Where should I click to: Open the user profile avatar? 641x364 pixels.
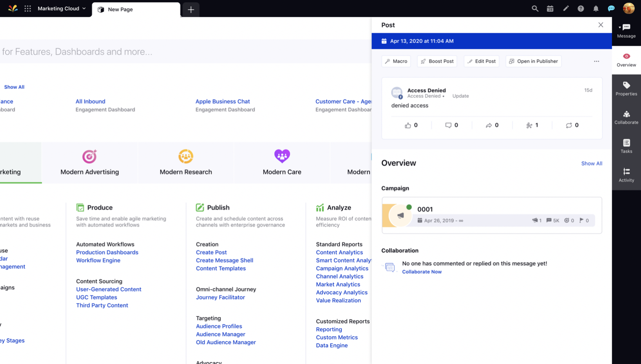[628, 8]
